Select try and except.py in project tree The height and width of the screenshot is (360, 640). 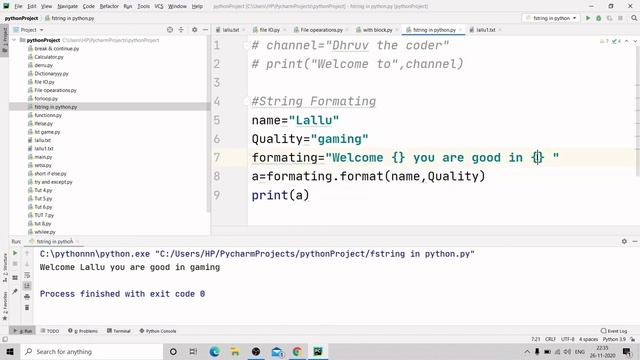tap(53, 182)
